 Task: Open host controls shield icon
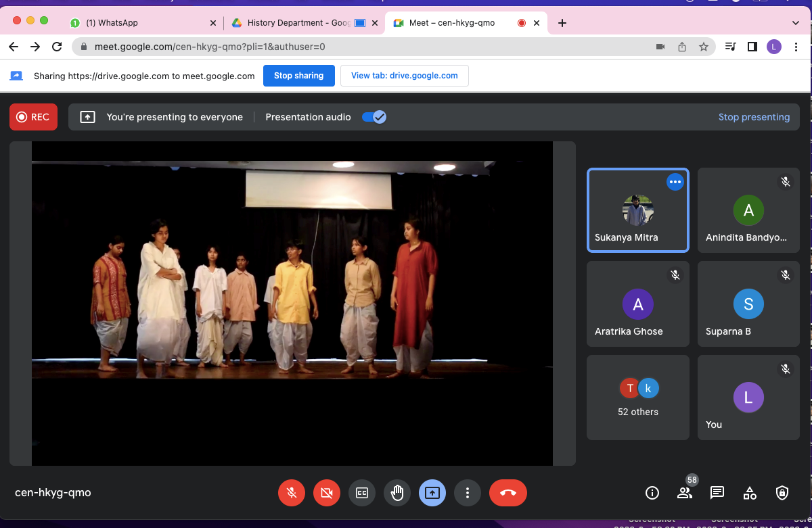tap(782, 493)
